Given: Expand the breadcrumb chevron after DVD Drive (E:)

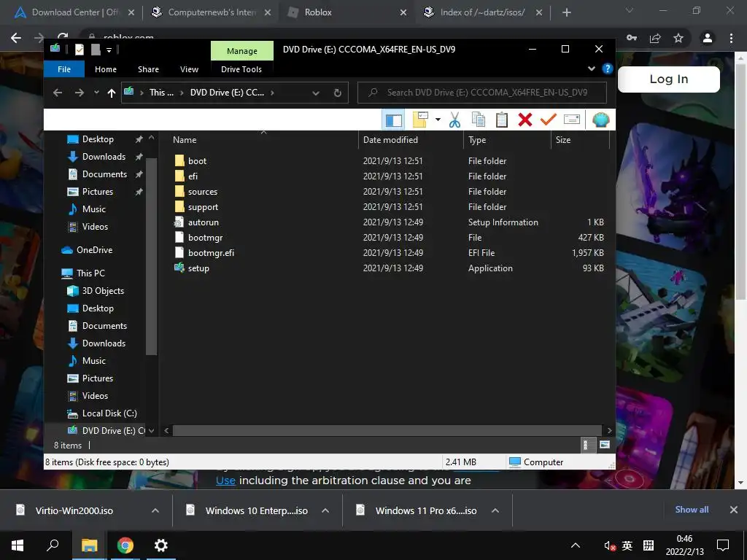Looking at the screenshot, I should coord(272,93).
